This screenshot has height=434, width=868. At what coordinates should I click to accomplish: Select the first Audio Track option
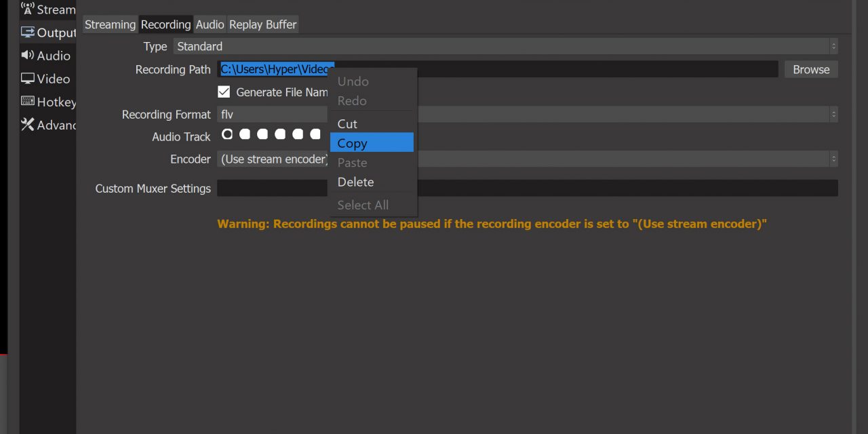(x=227, y=134)
